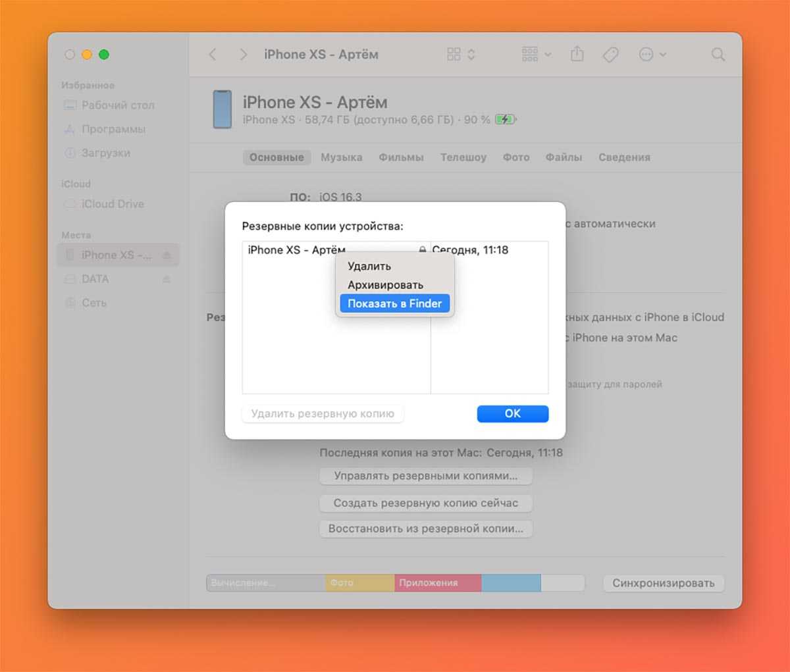The width and height of the screenshot is (790, 672).
Task: Switch to the Музыка tab
Action: 341,157
